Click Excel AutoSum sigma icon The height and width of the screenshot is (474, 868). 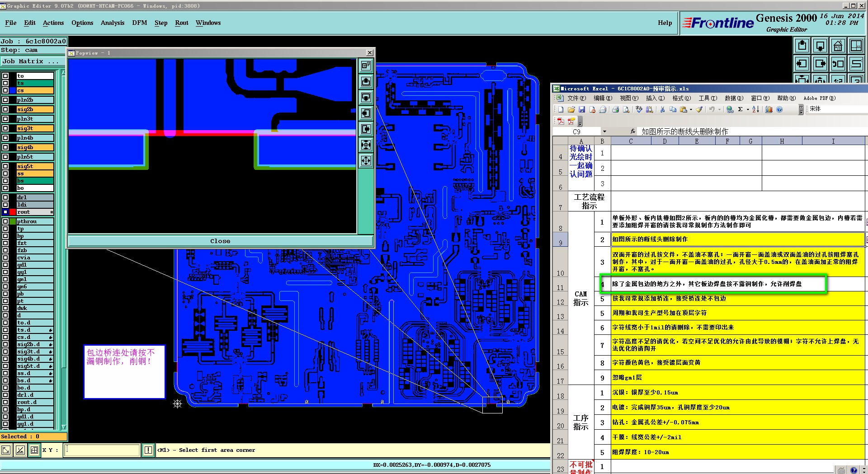(x=741, y=109)
